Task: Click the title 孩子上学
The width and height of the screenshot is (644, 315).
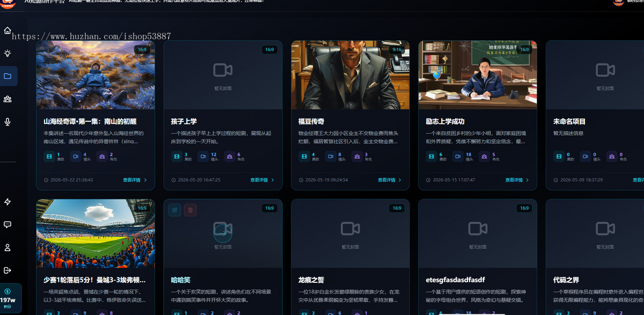Action: 184,122
